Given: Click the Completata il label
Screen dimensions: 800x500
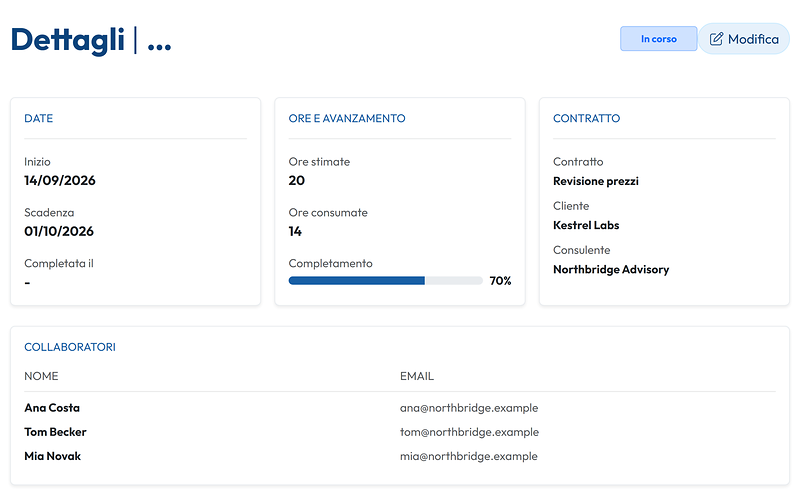Looking at the screenshot, I should tap(59, 263).
